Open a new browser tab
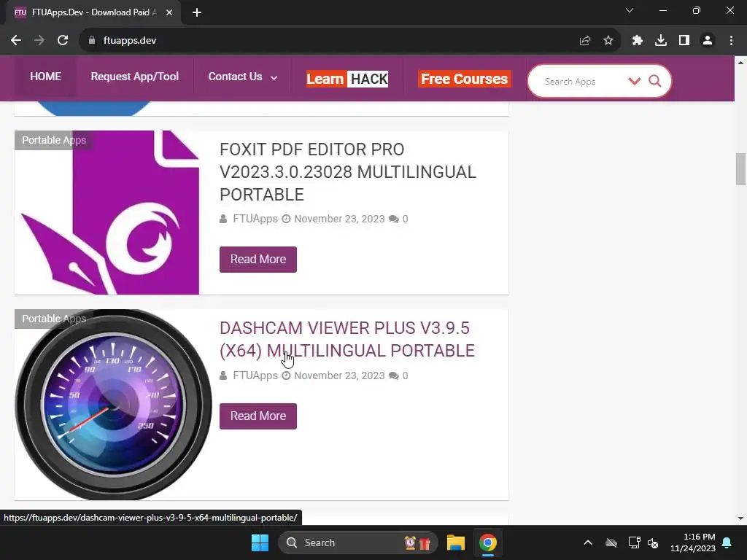 (x=197, y=12)
